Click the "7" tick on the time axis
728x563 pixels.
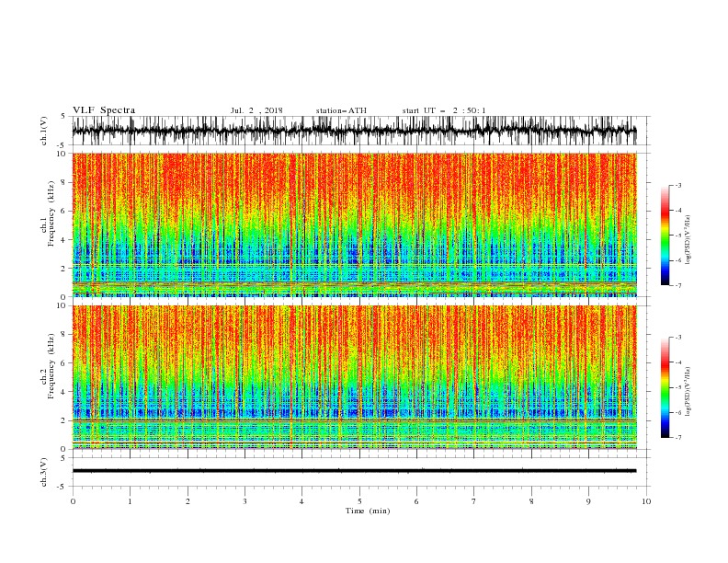click(x=474, y=501)
